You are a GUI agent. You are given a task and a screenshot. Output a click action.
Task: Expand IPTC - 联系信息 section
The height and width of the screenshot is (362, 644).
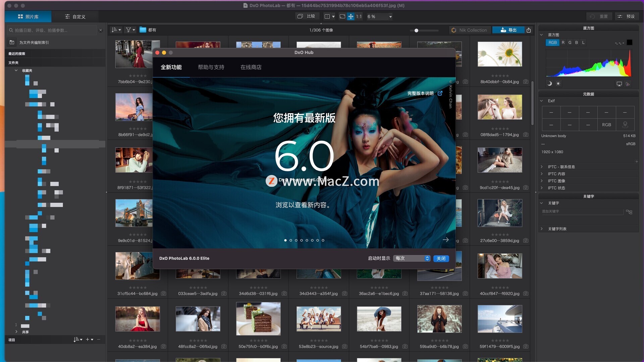(x=542, y=167)
